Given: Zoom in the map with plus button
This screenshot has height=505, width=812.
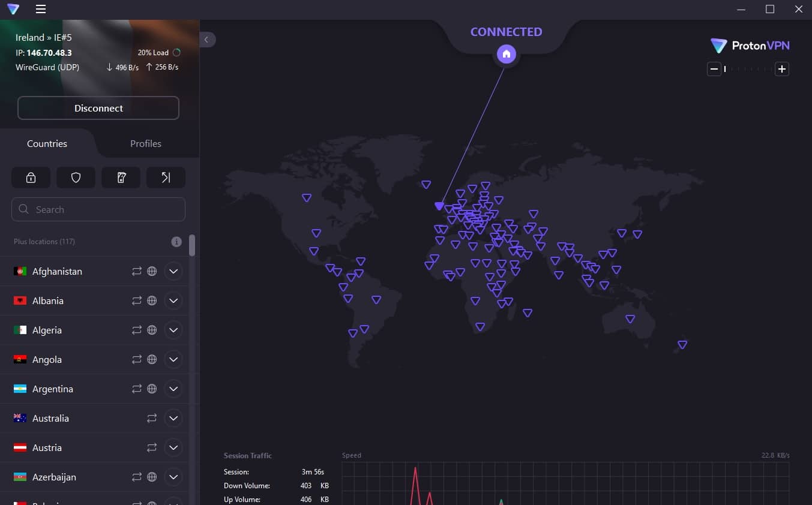Looking at the screenshot, I should point(781,69).
